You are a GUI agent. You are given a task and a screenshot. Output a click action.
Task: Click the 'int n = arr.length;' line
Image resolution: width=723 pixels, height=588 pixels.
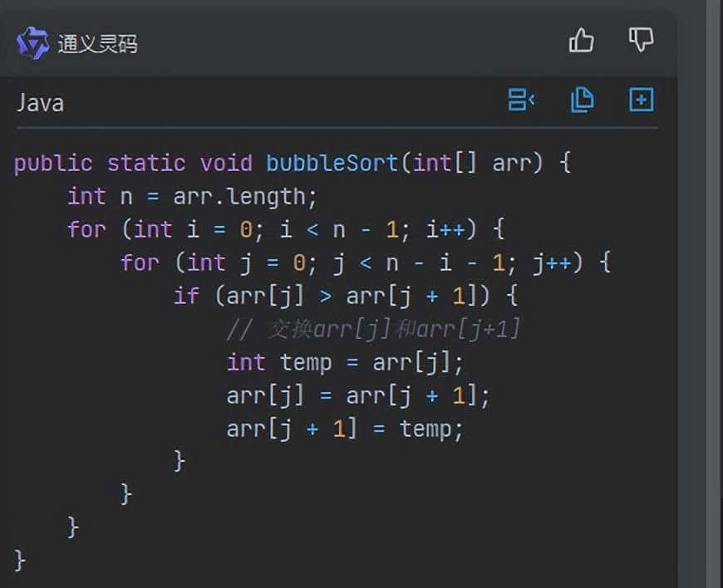(x=192, y=196)
